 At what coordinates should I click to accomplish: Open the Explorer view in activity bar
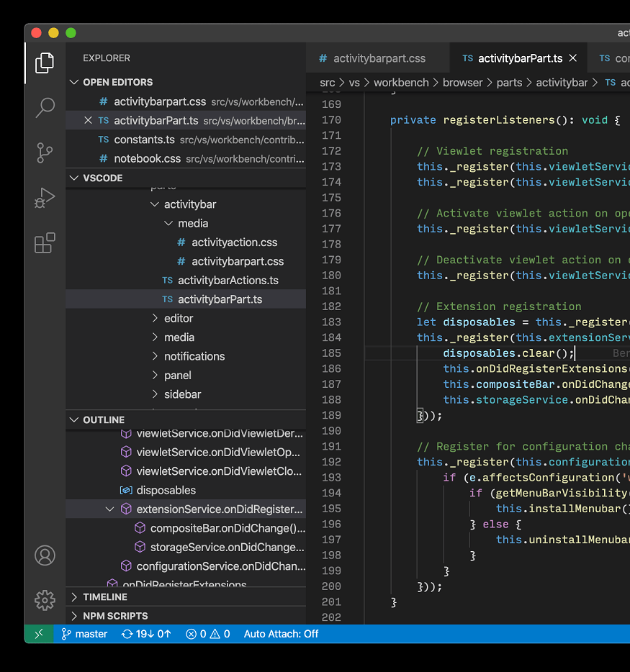coord(45,63)
